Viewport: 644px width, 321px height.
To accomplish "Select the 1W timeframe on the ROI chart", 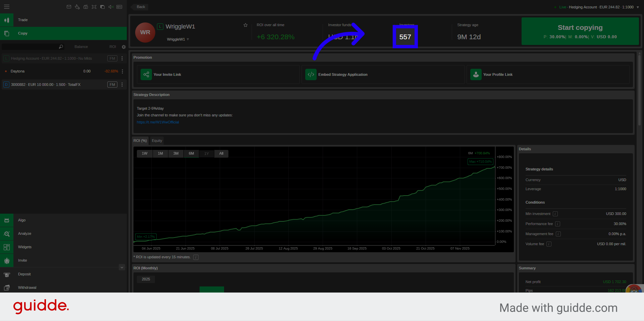I will pos(144,153).
